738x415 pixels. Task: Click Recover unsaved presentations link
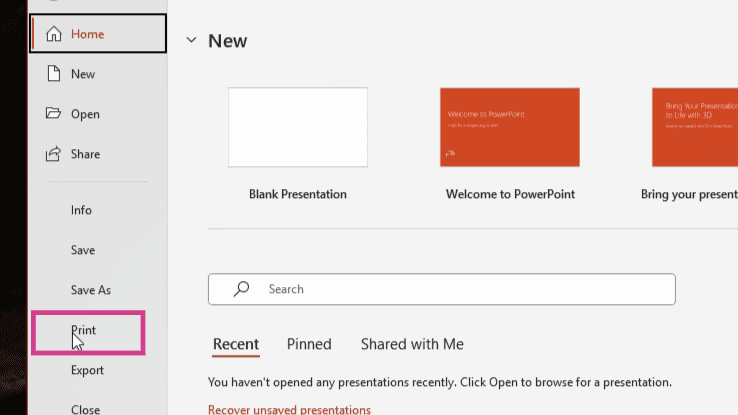289,409
